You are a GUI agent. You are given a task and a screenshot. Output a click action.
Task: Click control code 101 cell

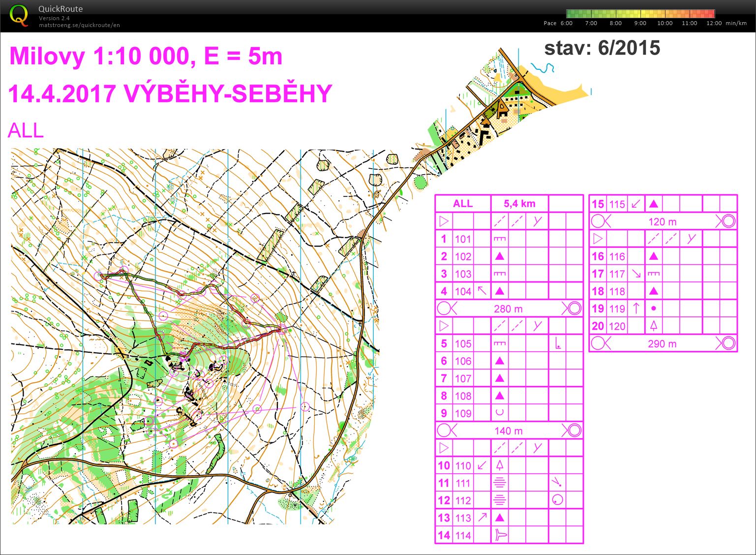click(463, 239)
